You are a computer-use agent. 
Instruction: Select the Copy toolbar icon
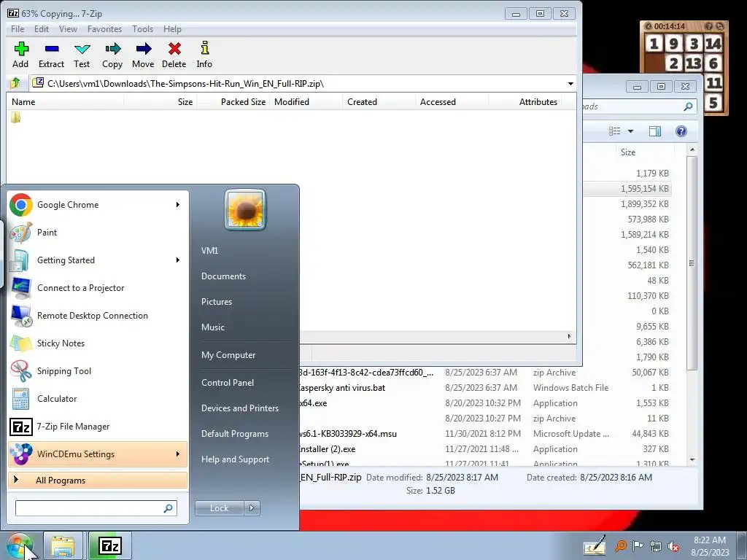[112, 55]
